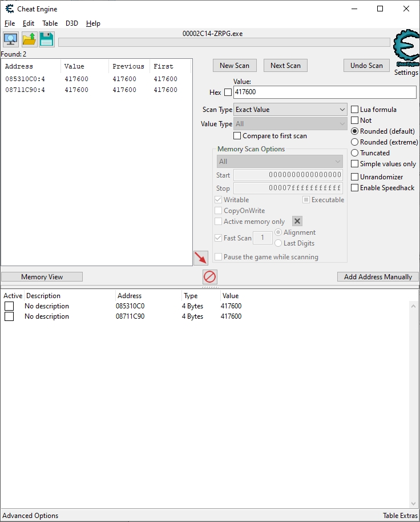Screen dimensions: 420x522
Task: Click the Cheat Engine title bar icon
Action: tap(9, 9)
